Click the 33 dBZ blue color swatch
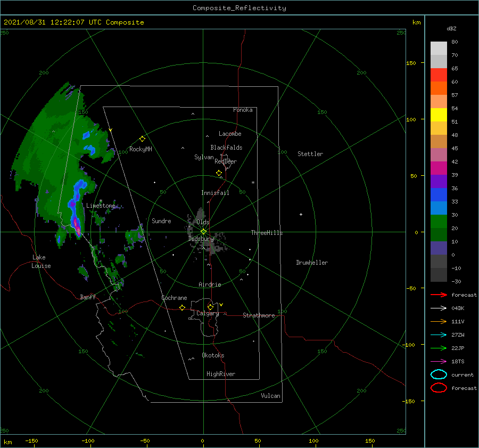Screen dimensions: 479x448 pyautogui.click(x=439, y=208)
